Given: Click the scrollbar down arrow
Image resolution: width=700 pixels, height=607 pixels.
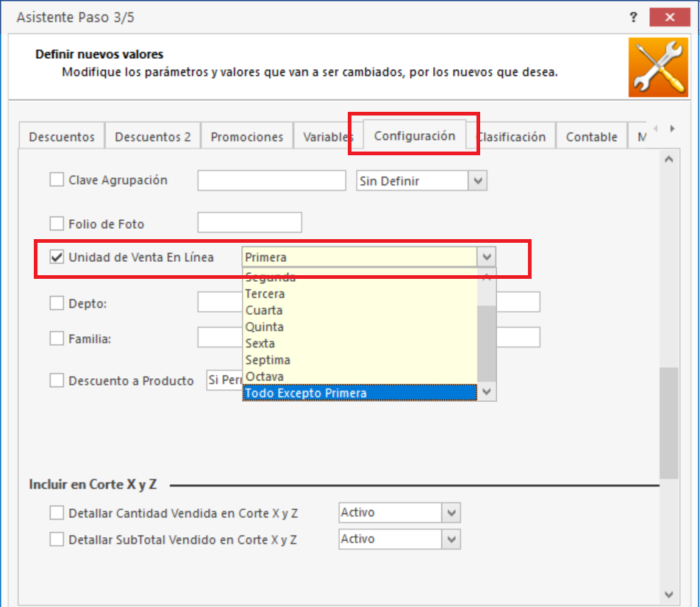Looking at the screenshot, I should (x=668, y=595).
